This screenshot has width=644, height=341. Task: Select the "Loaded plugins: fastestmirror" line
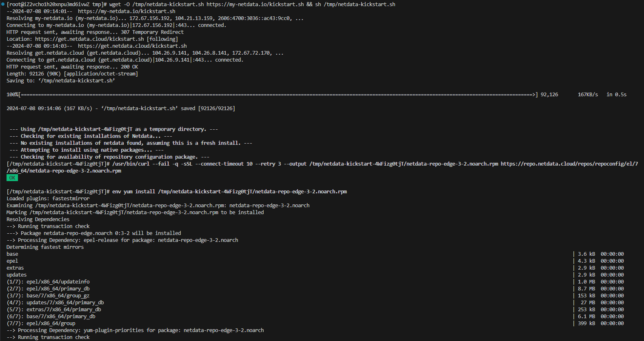tap(48, 199)
